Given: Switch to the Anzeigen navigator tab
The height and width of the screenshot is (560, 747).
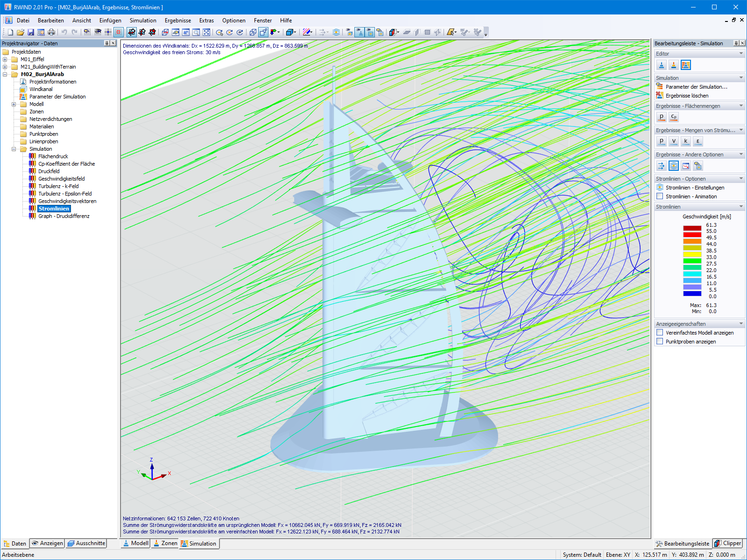Looking at the screenshot, I should point(47,543).
